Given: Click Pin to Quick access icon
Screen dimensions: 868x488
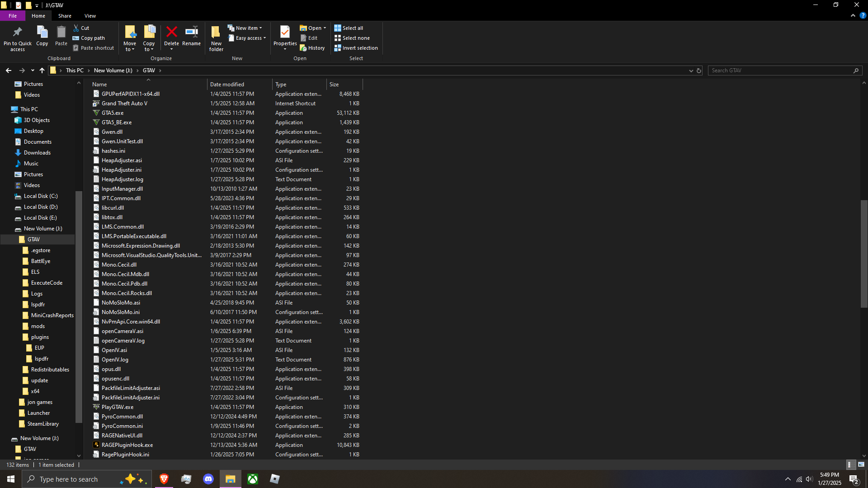Looking at the screenshot, I should click(x=18, y=33).
